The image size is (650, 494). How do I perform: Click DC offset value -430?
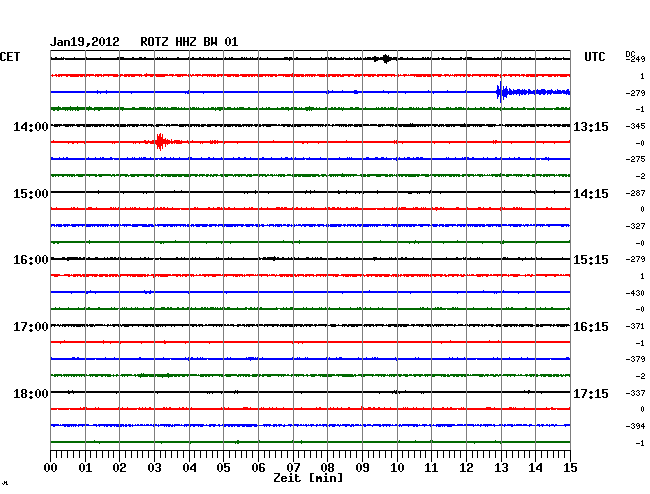coord(635,293)
